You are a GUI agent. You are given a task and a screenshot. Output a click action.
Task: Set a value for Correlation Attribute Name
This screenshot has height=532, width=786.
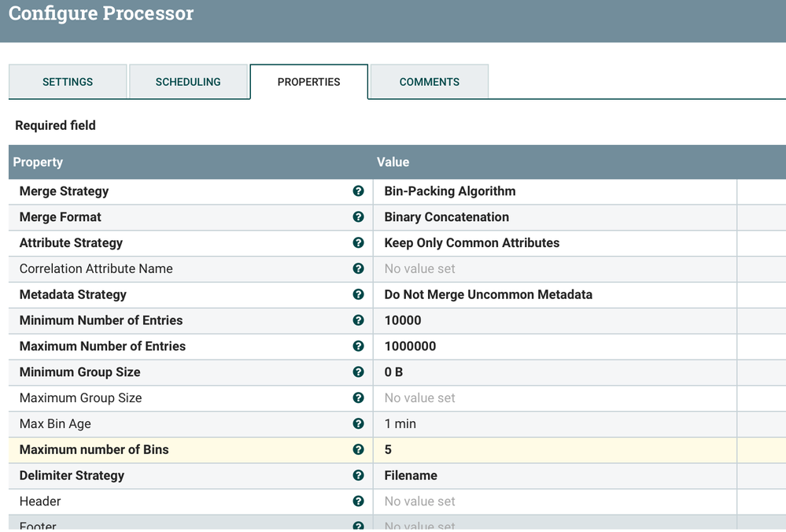point(420,268)
